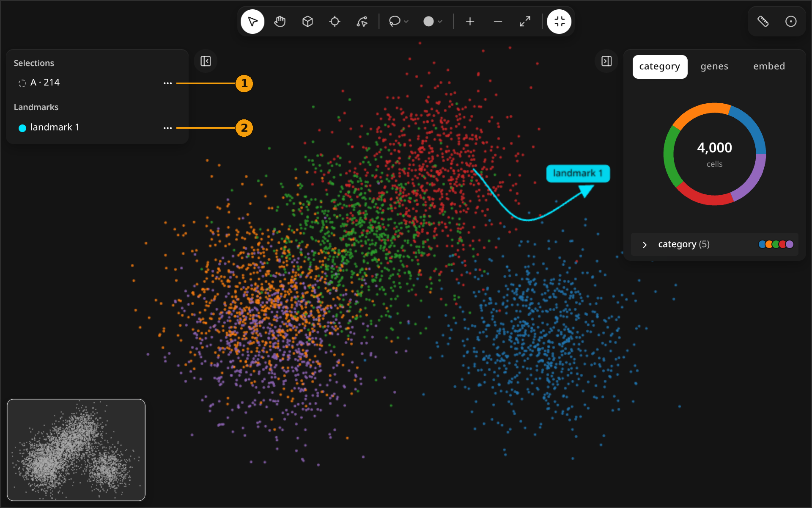
Task: Activate the hand pan tool
Action: pos(280,22)
